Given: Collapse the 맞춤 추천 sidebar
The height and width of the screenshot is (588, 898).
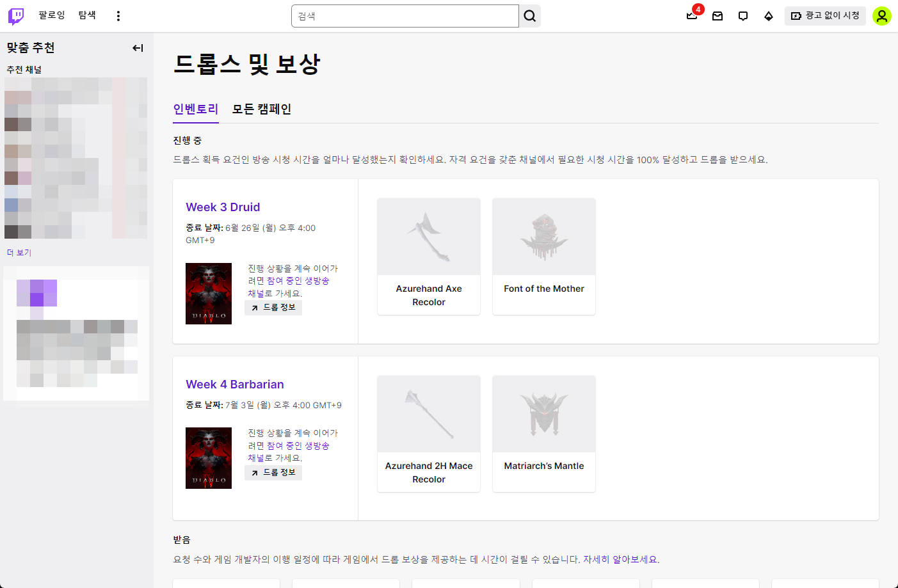Looking at the screenshot, I should (138, 48).
